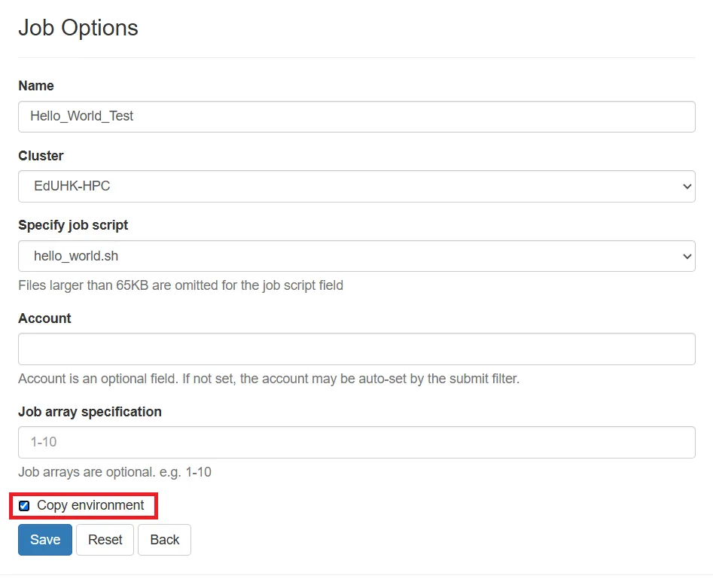Open the Cluster dropdown showing EdUHK-HPC
Viewport: 713px width, 588px height.
click(x=356, y=186)
